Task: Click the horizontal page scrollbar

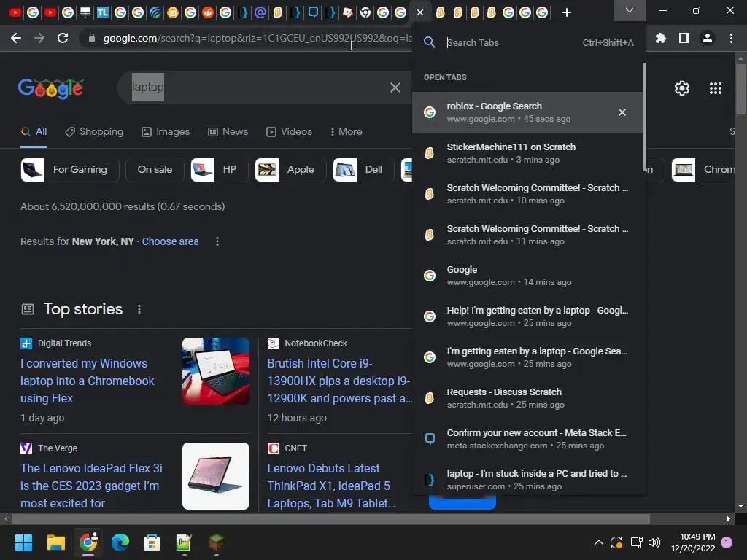Action: tap(331, 518)
